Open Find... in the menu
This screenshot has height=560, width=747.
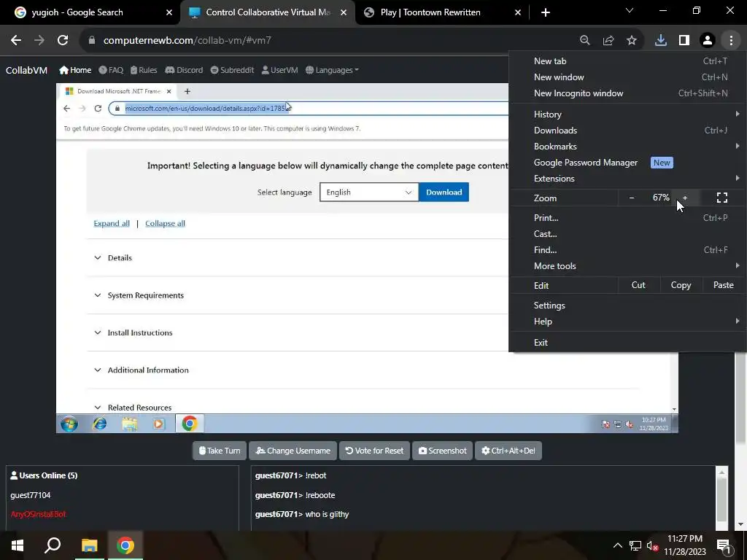tap(628, 250)
